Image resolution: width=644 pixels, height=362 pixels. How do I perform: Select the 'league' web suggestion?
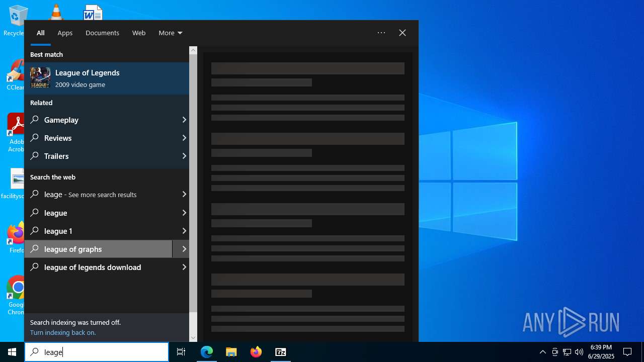point(99,213)
